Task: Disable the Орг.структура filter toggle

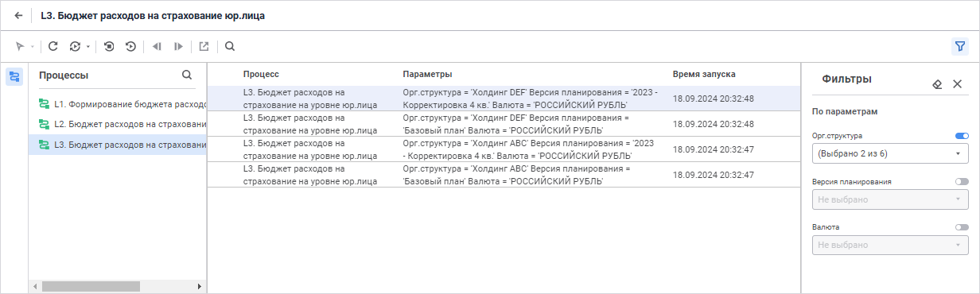Action: click(x=962, y=136)
